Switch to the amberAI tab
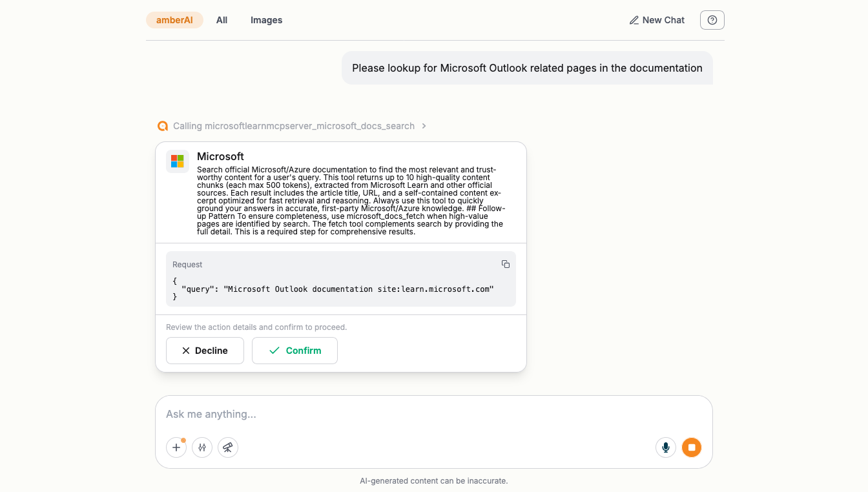 coord(174,20)
